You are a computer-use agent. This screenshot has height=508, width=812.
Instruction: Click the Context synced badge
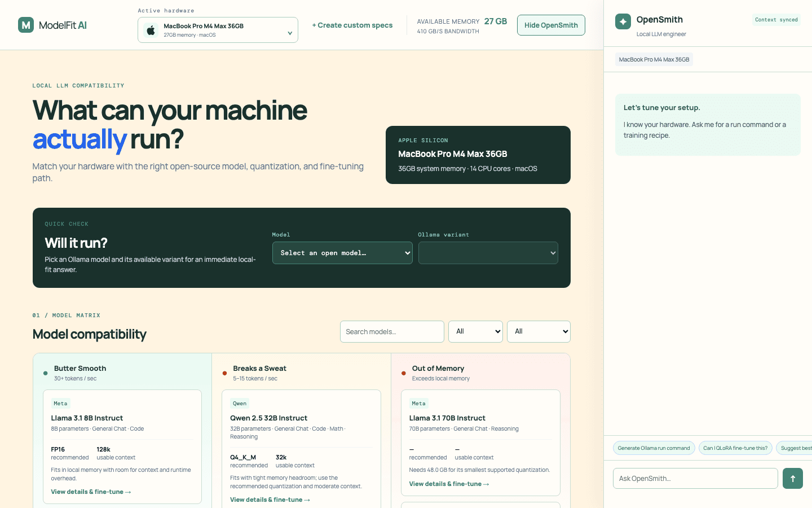tap(776, 20)
